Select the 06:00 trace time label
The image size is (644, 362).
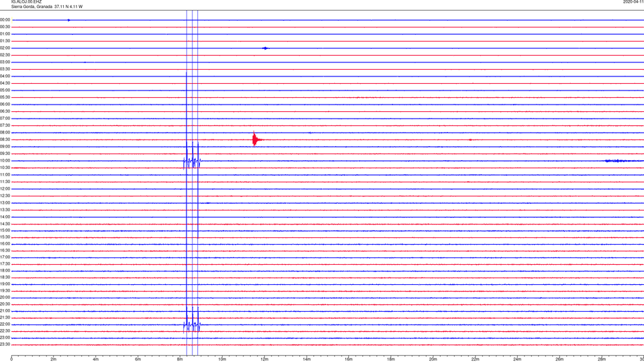coord(5,105)
